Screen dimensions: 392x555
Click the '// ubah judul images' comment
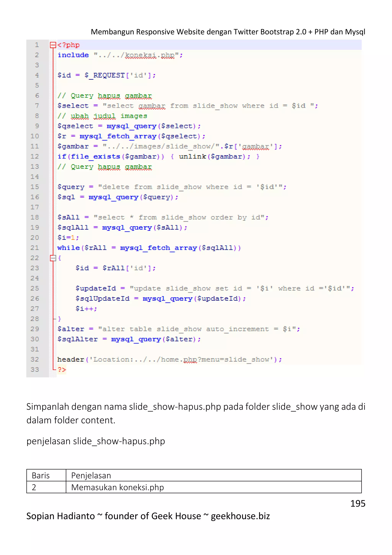click(102, 116)
